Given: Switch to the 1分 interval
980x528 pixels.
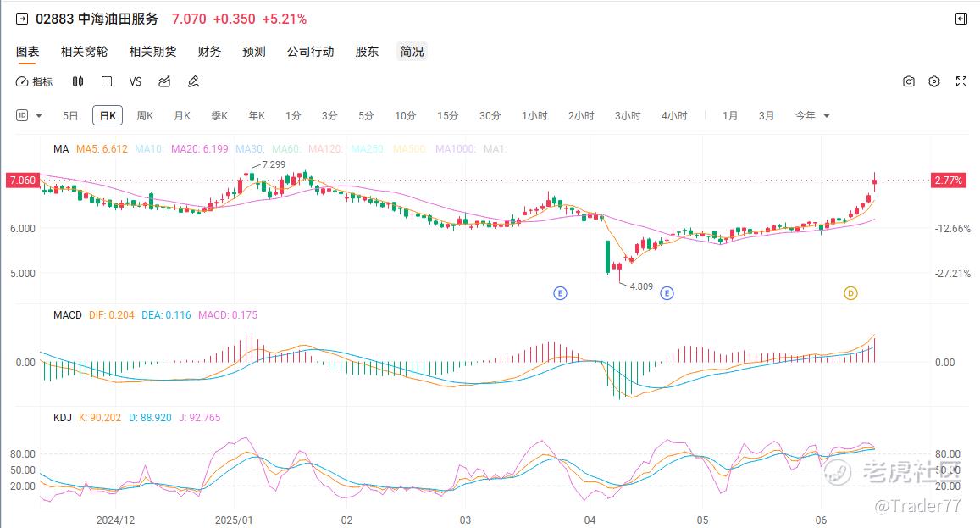Looking at the screenshot, I should click(293, 116).
